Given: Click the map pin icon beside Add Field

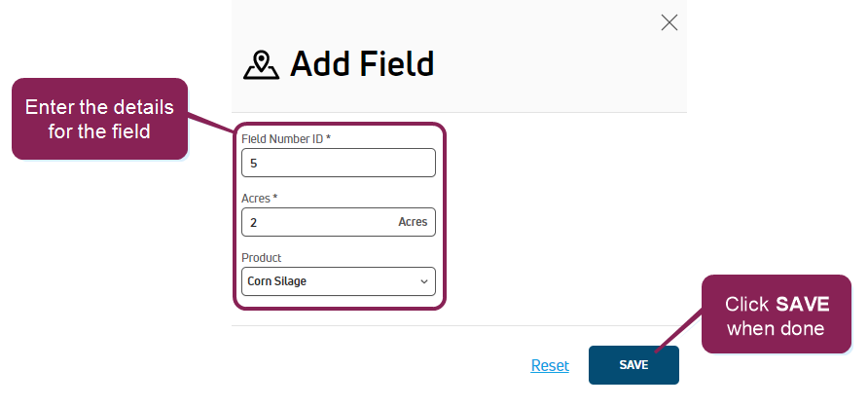Looking at the screenshot, I should 261,65.
